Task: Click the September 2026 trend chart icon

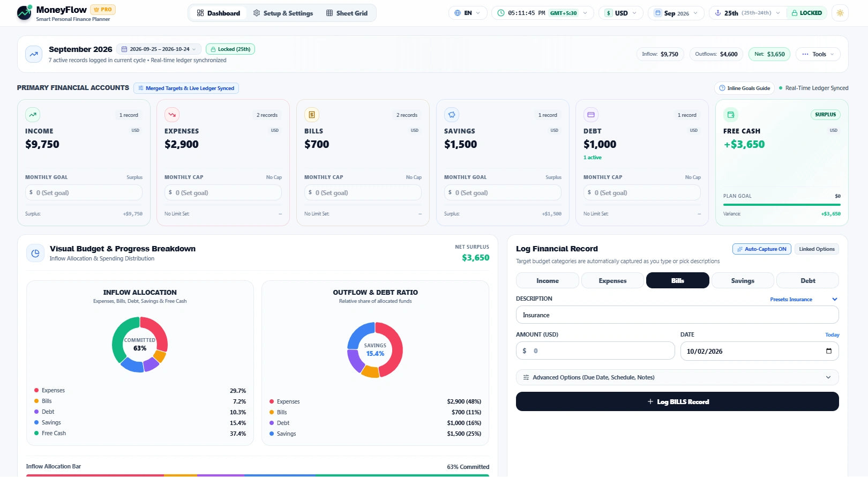Action: pyautogui.click(x=34, y=54)
